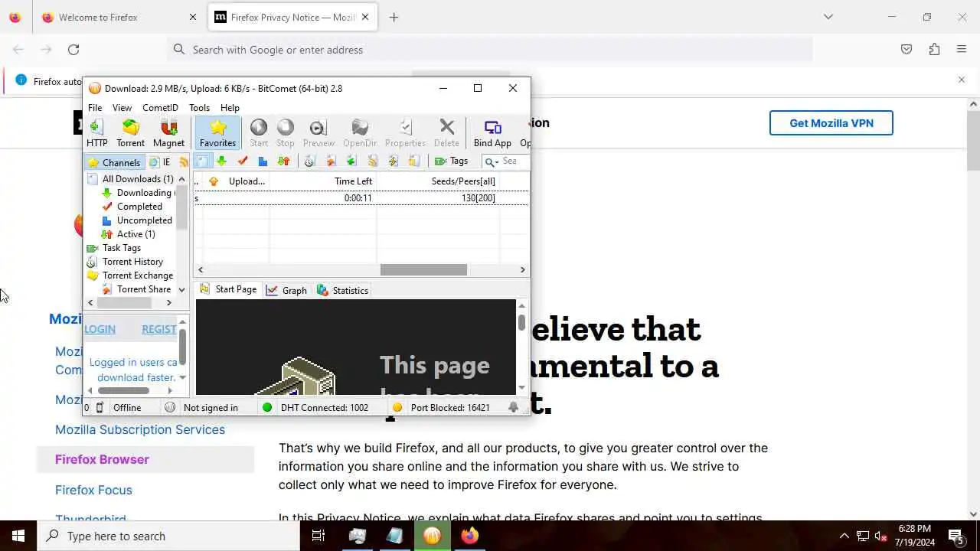Click the Get Mozilla VPN button

831,123
